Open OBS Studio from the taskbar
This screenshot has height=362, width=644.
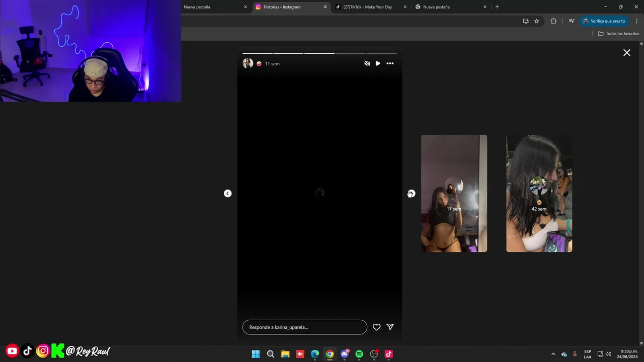[x=374, y=354]
